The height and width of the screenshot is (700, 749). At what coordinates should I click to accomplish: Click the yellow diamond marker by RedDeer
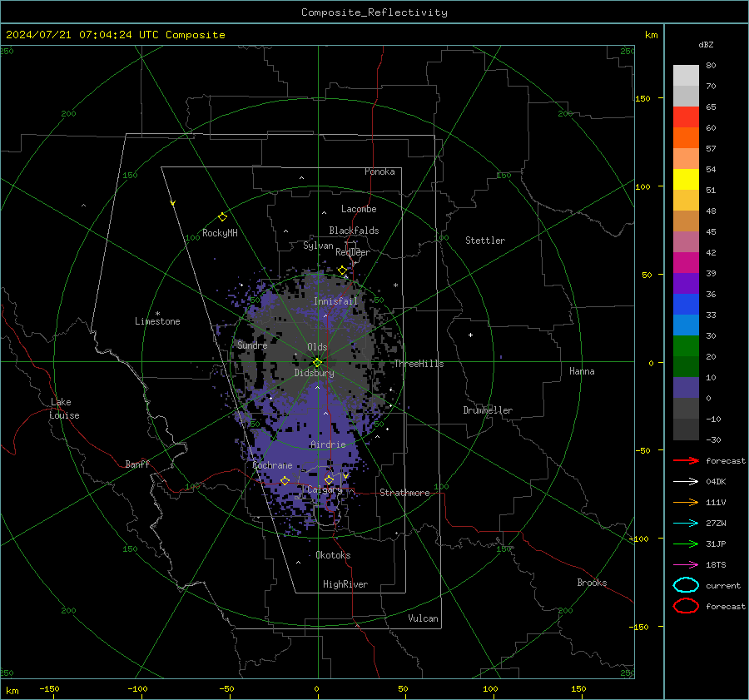point(342,271)
